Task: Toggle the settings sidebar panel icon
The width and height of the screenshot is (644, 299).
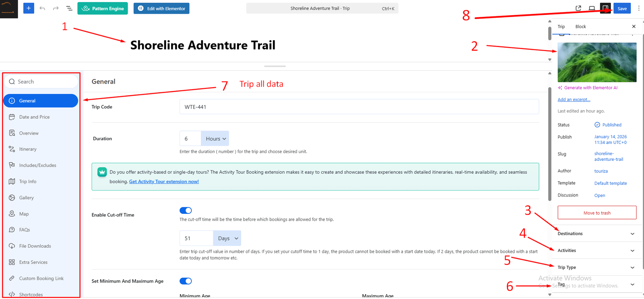Action: pyautogui.click(x=605, y=8)
